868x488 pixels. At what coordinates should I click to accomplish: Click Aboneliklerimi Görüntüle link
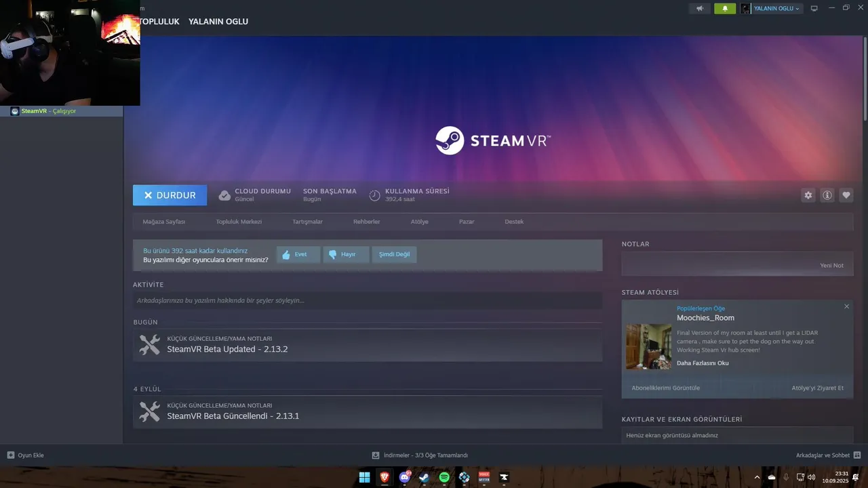click(x=665, y=388)
